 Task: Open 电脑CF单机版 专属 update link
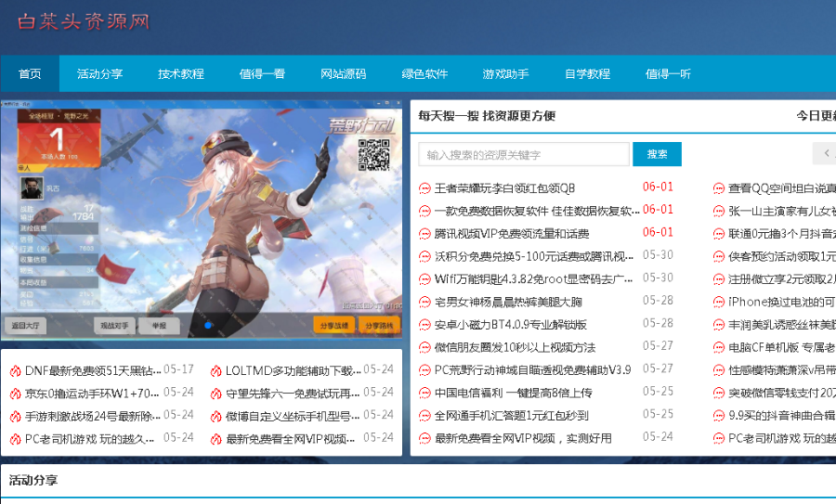(x=782, y=347)
